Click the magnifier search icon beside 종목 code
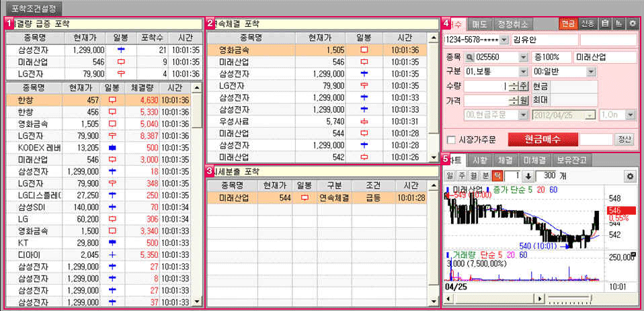 coord(470,58)
